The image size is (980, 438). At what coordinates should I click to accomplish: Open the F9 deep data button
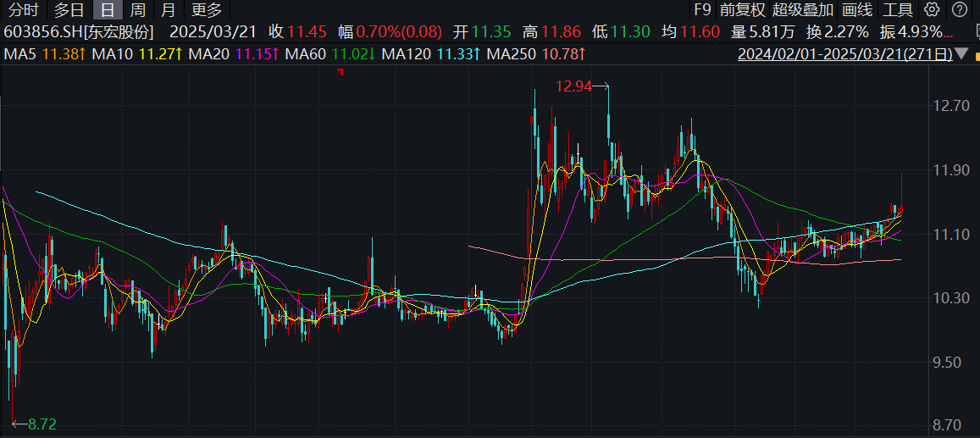pos(702,9)
